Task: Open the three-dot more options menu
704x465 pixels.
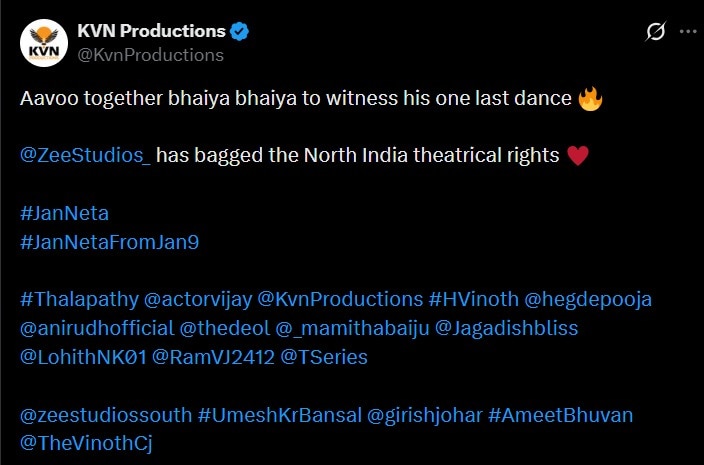Action: (x=688, y=32)
